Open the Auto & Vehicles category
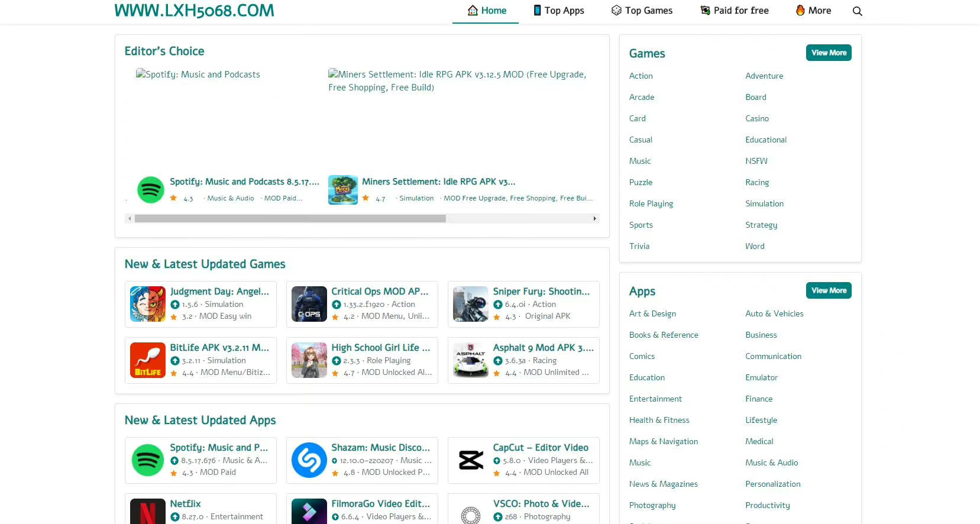 tap(774, 313)
